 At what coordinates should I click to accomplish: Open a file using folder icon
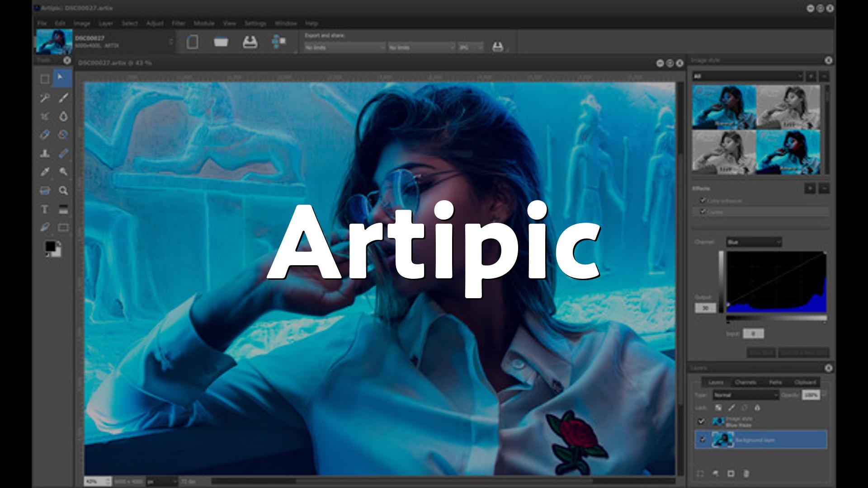coord(221,42)
